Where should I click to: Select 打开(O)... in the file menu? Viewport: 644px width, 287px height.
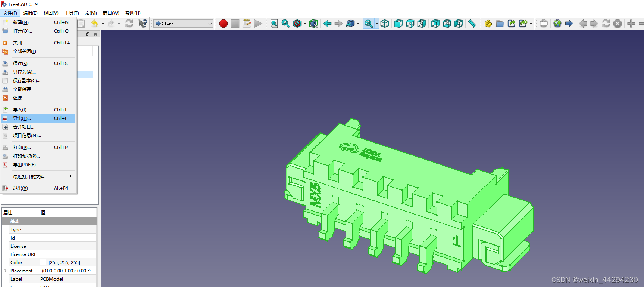(x=39, y=31)
